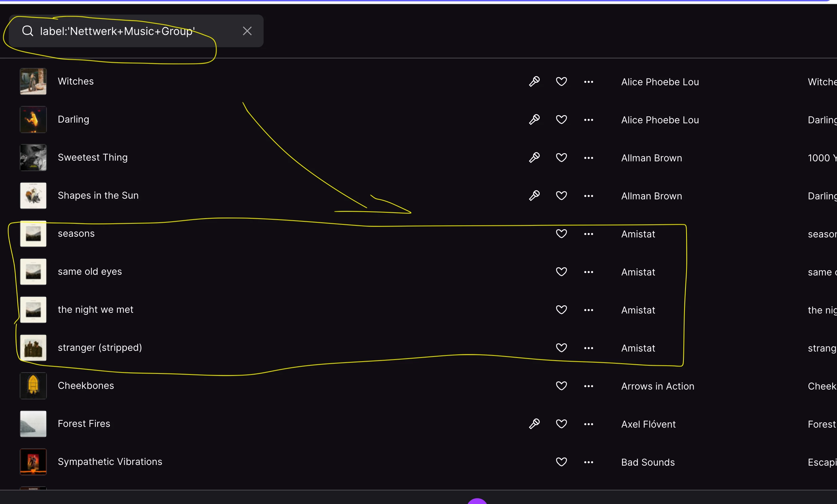Open more options for stranger (stripped)

pos(588,348)
